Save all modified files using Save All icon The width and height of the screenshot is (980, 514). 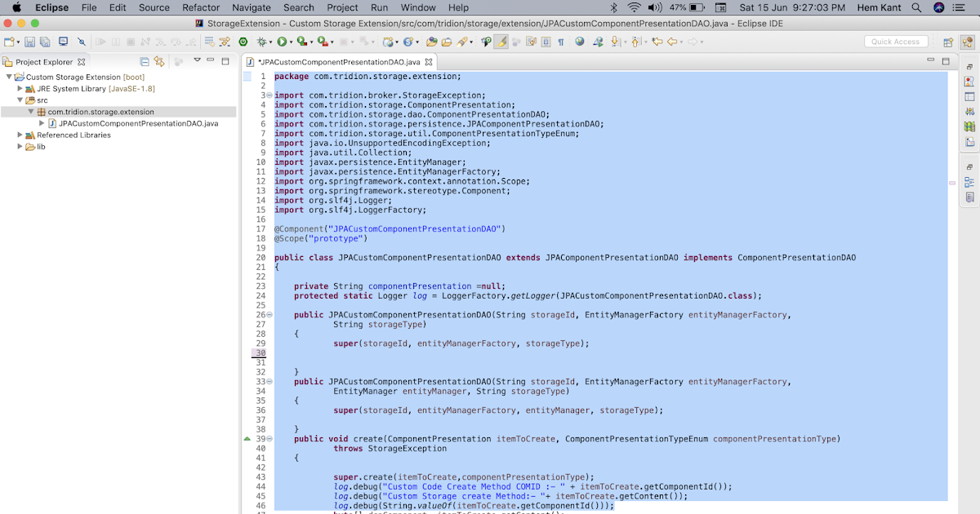click(47, 41)
